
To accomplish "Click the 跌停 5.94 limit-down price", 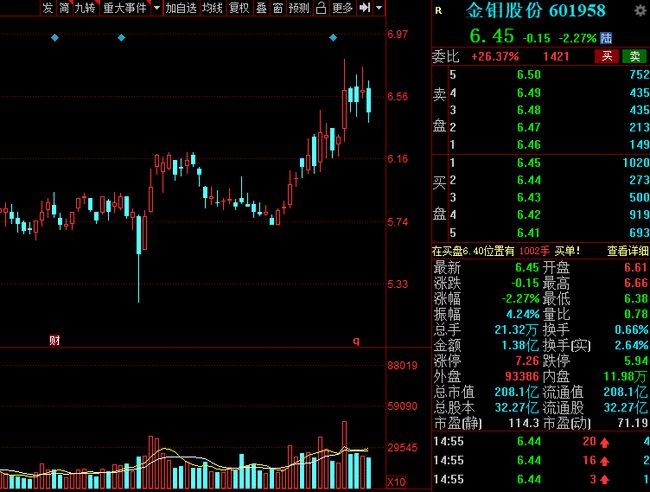I will (635, 361).
